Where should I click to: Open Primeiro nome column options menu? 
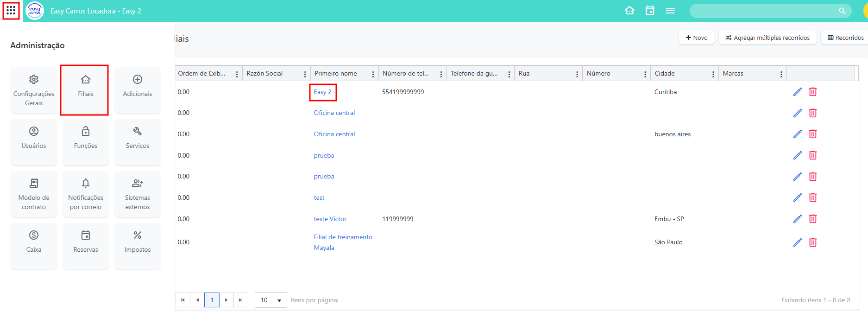tap(373, 74)
